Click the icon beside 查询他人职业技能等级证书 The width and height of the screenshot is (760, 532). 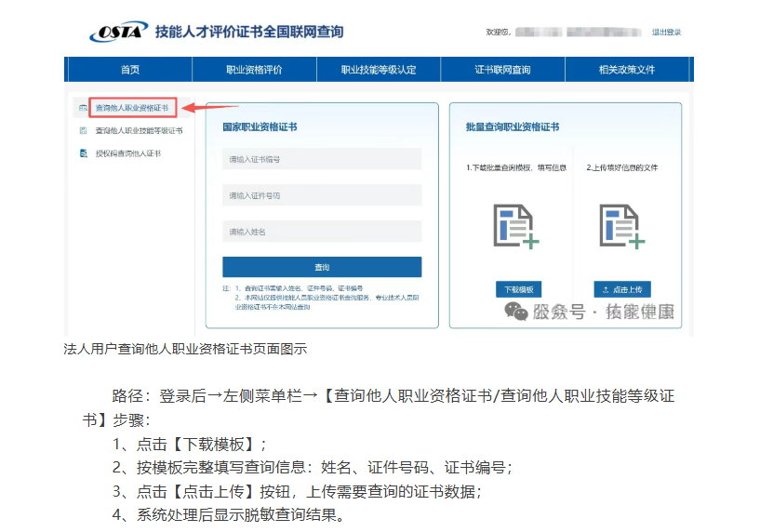(x=82, y=131)
